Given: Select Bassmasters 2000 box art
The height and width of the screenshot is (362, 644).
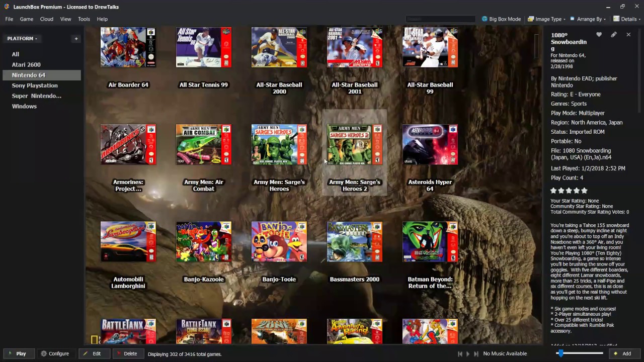Looking at the screenshot, I should tap(355, 242).
